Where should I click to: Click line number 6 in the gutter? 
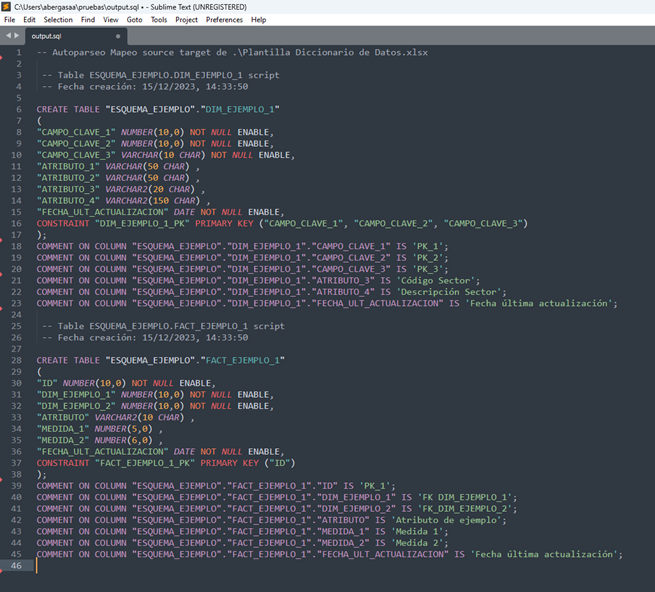19,109
